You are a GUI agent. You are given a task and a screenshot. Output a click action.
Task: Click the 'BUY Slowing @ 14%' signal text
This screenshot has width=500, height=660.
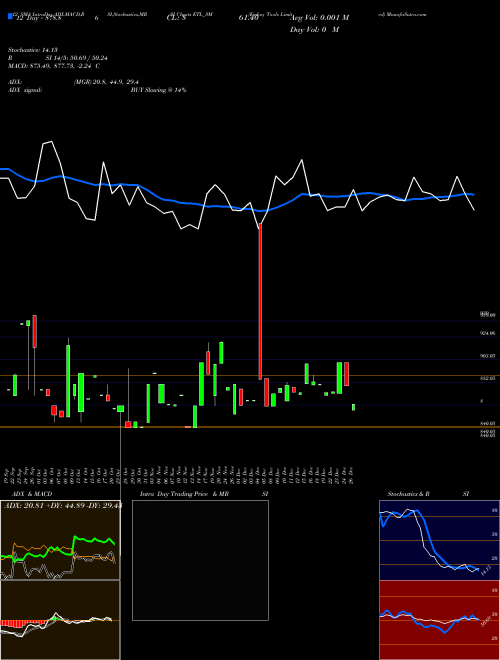158,90
